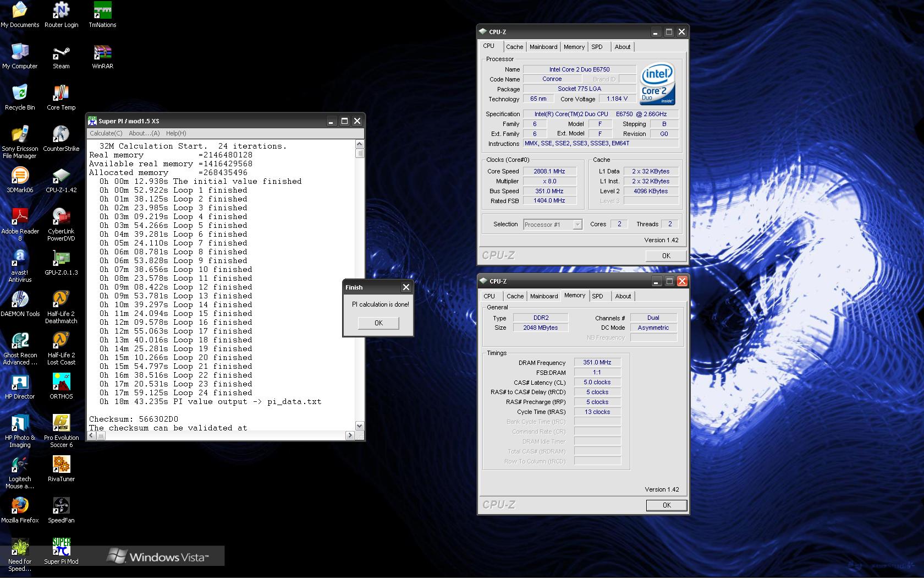Launch Core Temp shortcut

click(61, 97)
